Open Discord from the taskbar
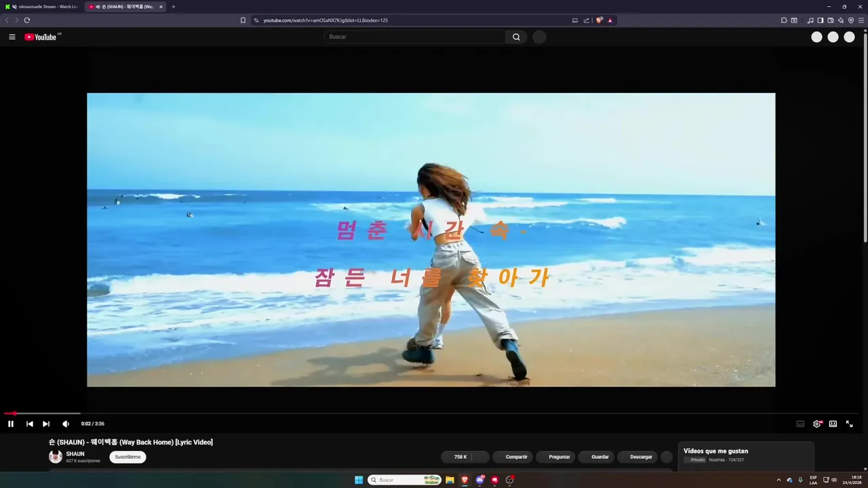The image size is (868, 488). (480, 480)
